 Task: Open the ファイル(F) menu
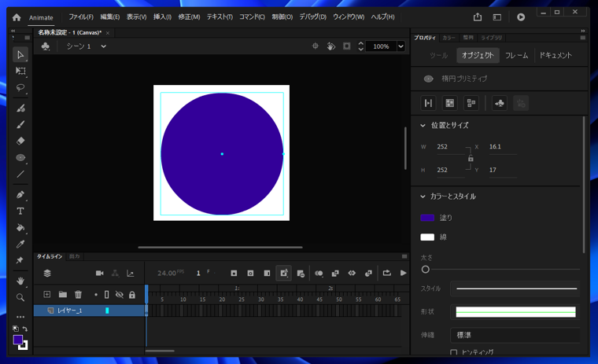pos(80,17)
